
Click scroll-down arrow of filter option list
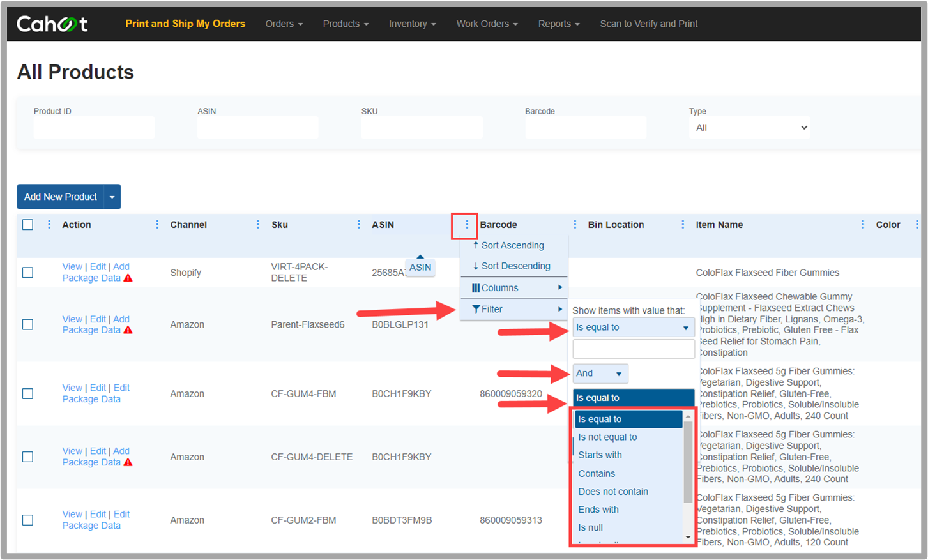pyautogui.click(x=688, y=538)
